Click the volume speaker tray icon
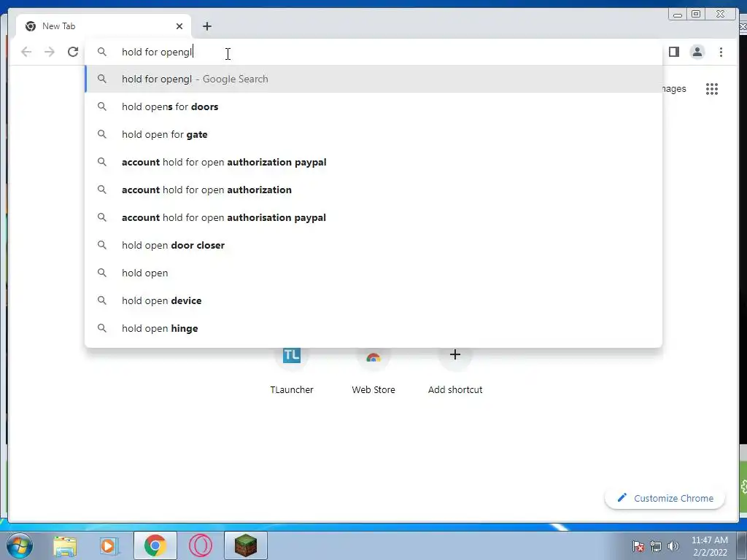Image resolution: width=747 pixels, height=560 pixels. coord(673,546)
